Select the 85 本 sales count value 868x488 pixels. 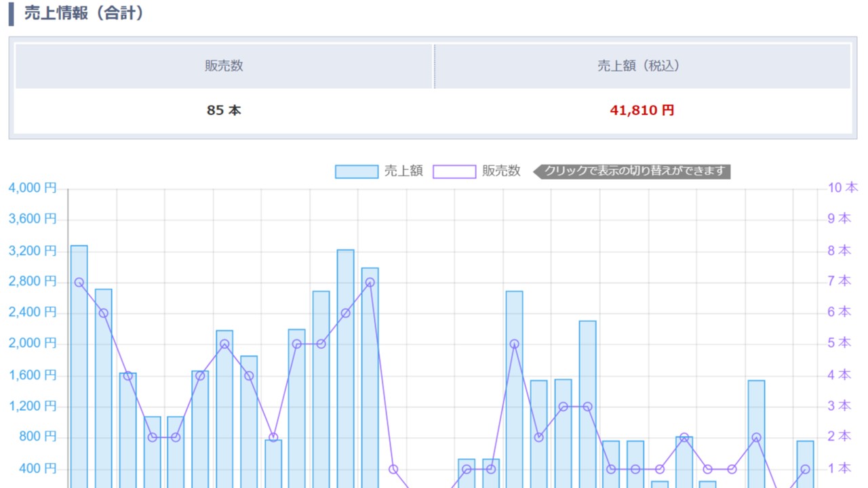pyautogui.click(x=224, y=110)
